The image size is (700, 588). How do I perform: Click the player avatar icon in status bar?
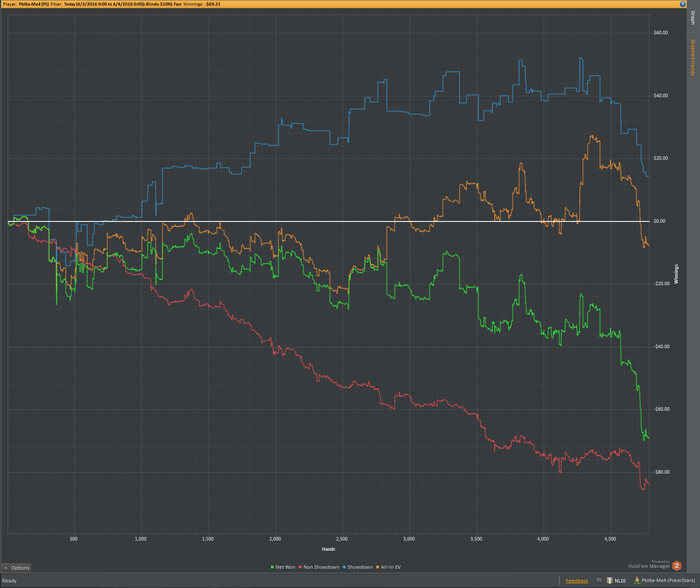[637, 580]
